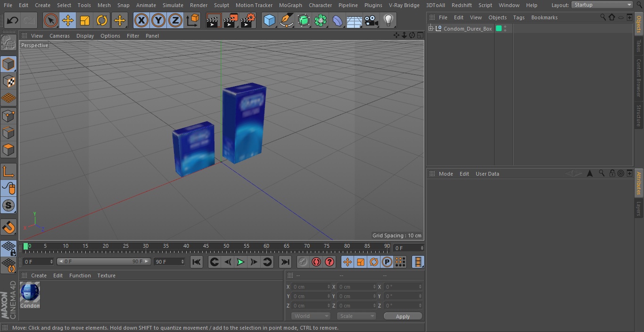Switch to Polygons mode

pyautogui.click(x=8, y=150)
